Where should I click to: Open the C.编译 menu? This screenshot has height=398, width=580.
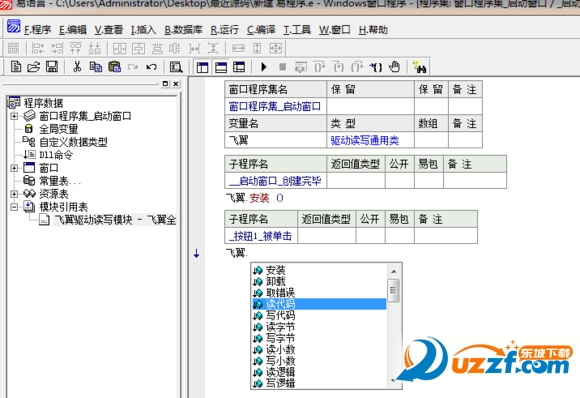pyautogui.click(x=261, y=30)
